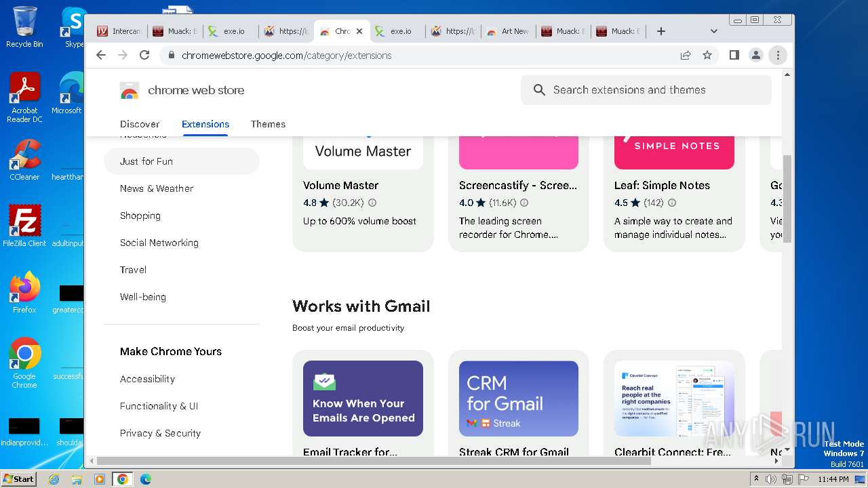Show rating info icon for Leaf Simple Notes

pyautogui.click(x=672, y=203)
